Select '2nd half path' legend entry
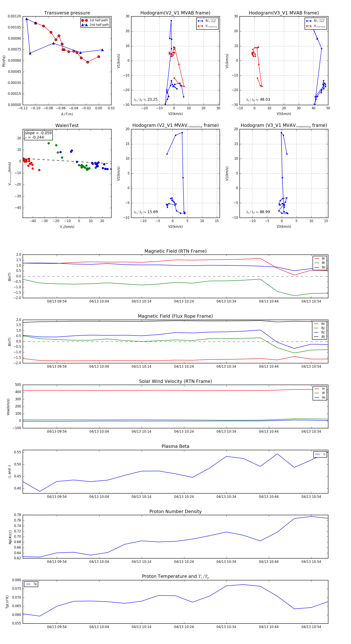 (95, 25)
